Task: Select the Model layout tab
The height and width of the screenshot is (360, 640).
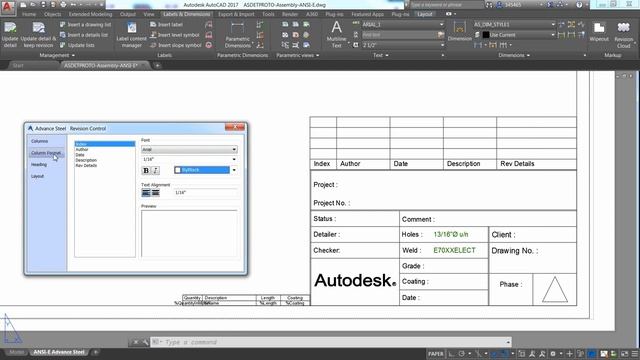Action: [16, 352]
